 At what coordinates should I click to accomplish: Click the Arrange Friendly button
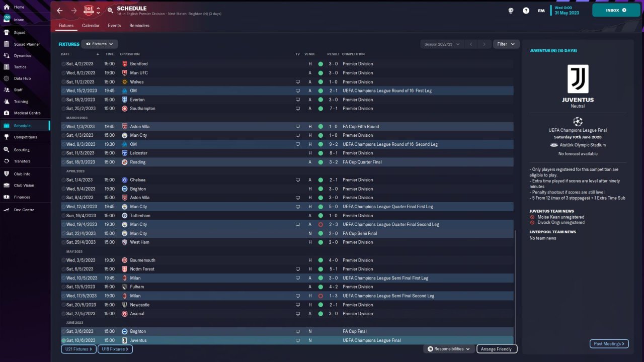pyautogui.click(x=497, y=349)
